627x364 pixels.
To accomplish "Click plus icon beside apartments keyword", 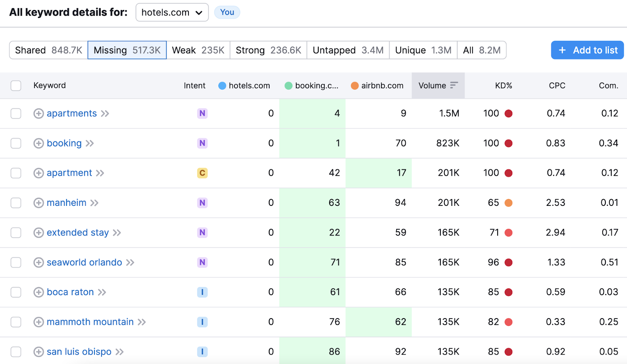I will tap(38, 114).
